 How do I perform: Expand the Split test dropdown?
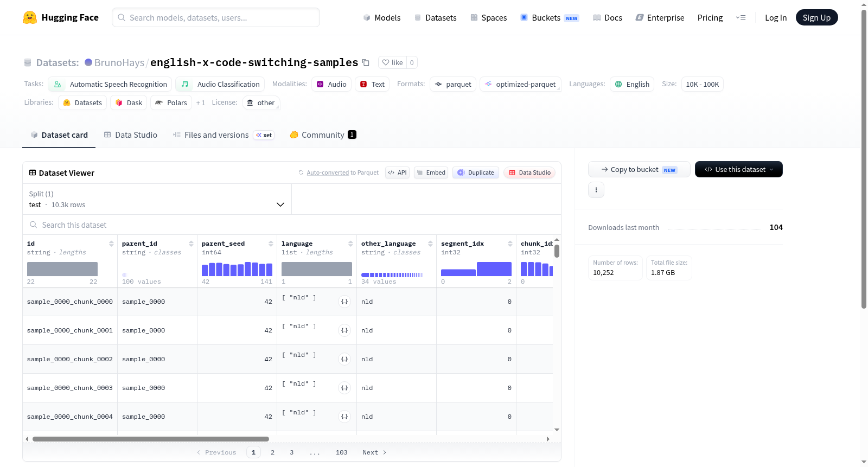[157, 200]
